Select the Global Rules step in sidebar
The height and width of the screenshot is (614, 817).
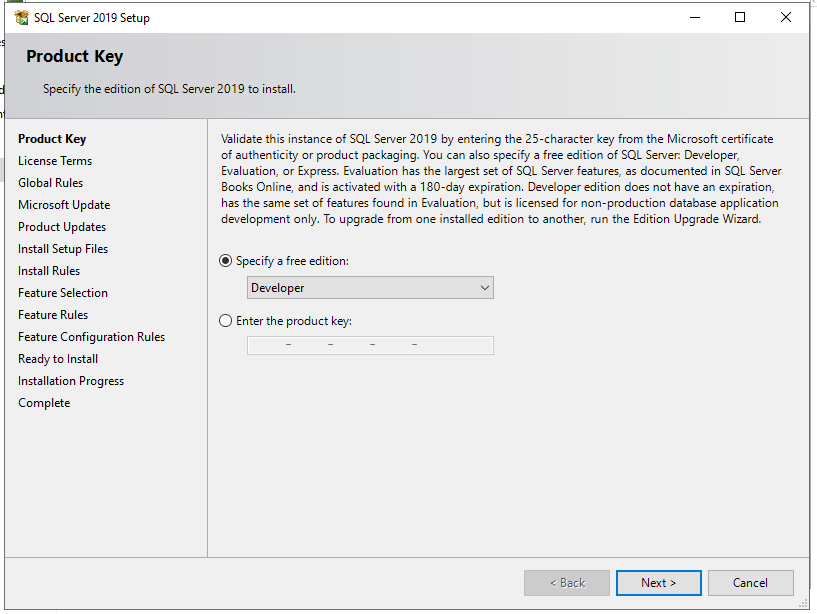[51, 182]
